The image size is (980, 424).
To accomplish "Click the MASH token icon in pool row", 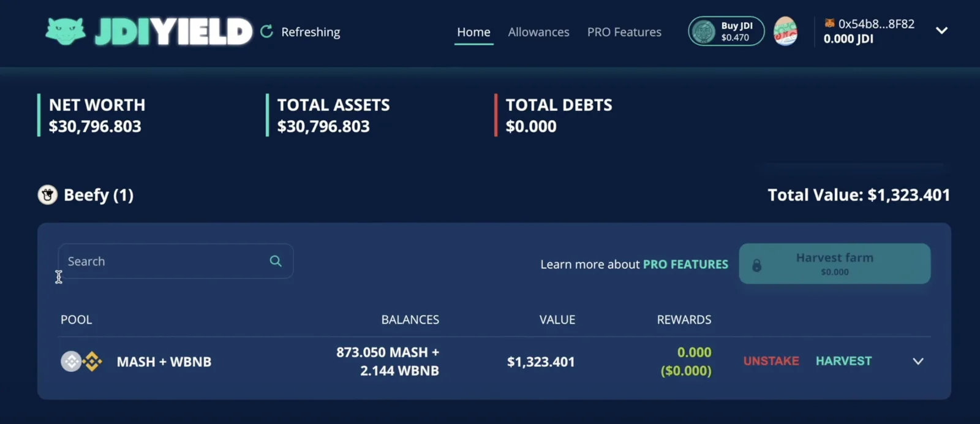I will click(x=71, y=362).
